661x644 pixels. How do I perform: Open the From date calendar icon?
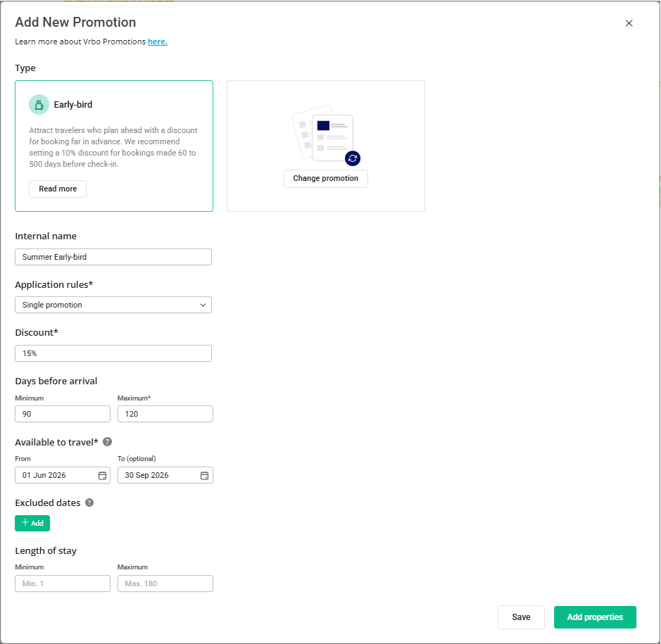102,476
